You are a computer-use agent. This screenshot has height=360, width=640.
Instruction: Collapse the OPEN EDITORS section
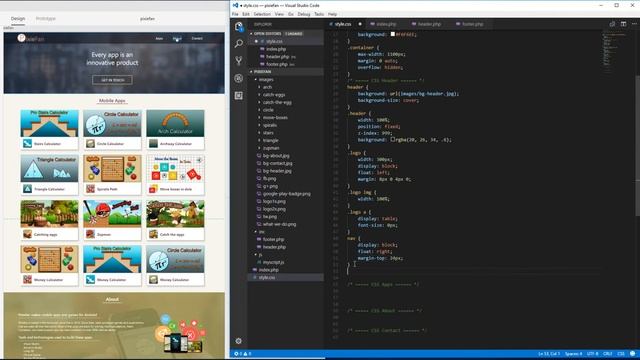point(251,33)
